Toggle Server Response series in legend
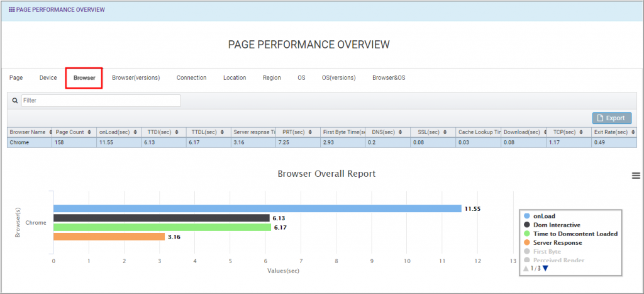The image size is (644, 294). (552, 243)
